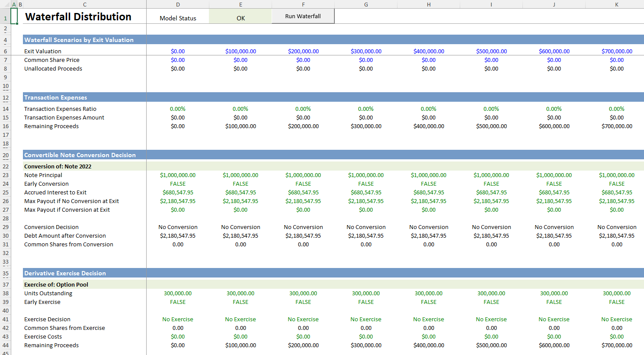Select $400,000.00 in Remaining Proceeds row 16

(x=429, y=126)
